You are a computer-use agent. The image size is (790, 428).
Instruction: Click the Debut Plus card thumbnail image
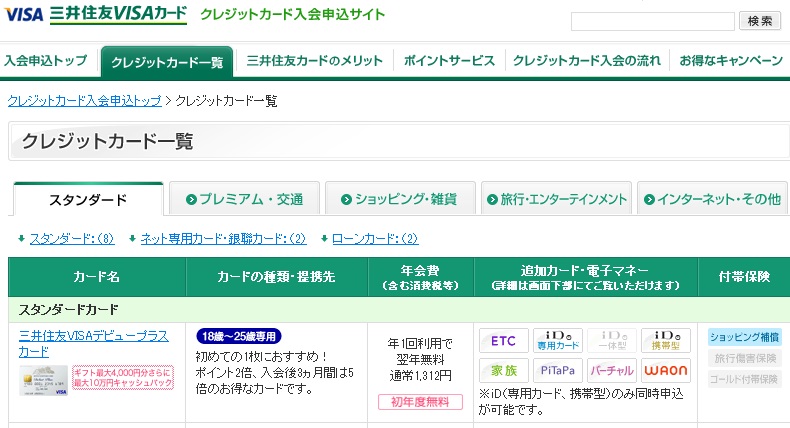(x=43, y=380)
